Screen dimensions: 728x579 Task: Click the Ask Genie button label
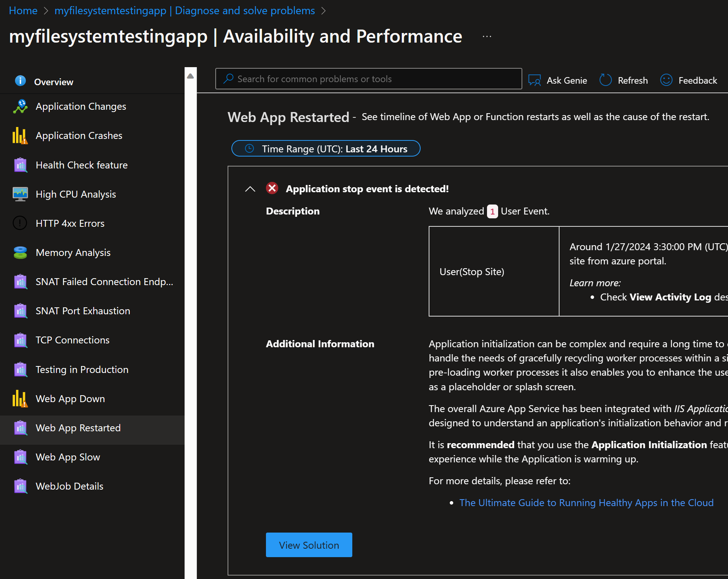point(567,81)
